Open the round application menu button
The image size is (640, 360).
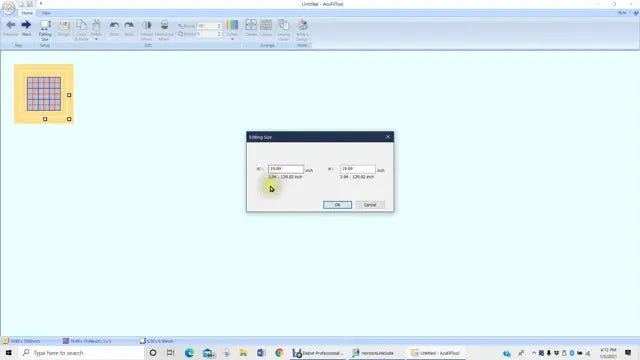(8, 8)
